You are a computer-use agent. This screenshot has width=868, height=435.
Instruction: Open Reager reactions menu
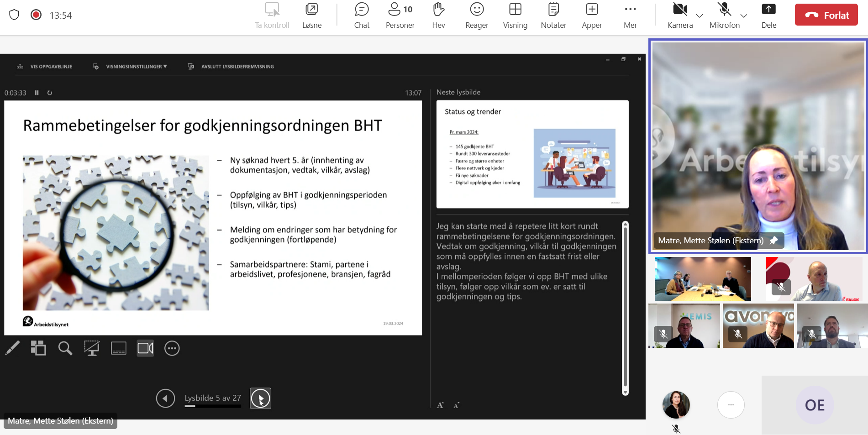point(477,16)
